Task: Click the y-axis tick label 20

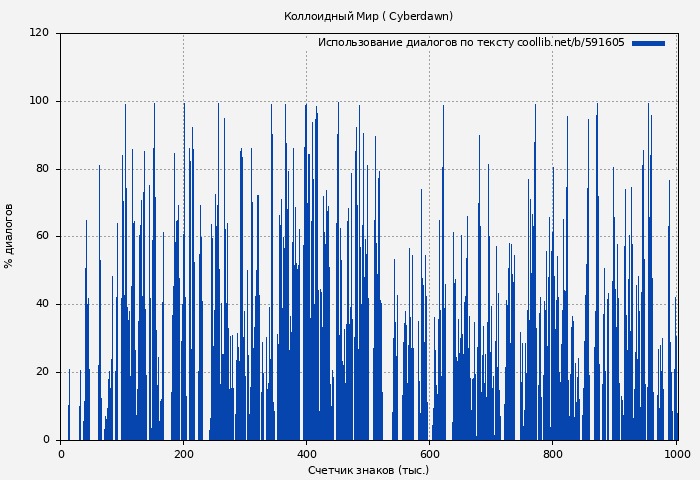Action: pyautogui.click(x=42, y=372)
